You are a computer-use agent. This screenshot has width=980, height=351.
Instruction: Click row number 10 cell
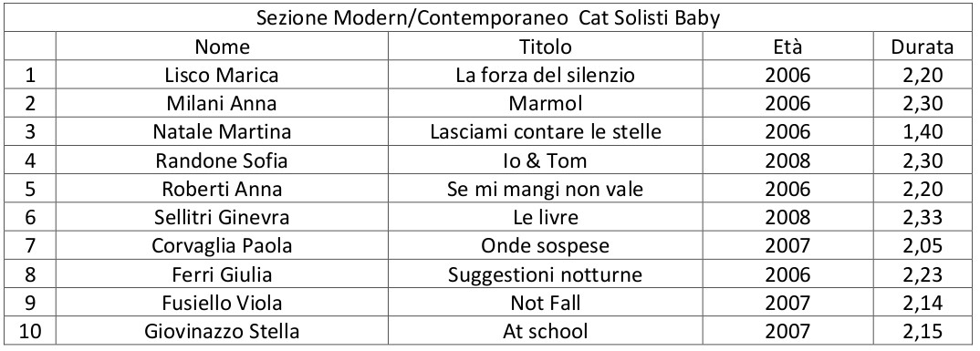tap(29, 331)
